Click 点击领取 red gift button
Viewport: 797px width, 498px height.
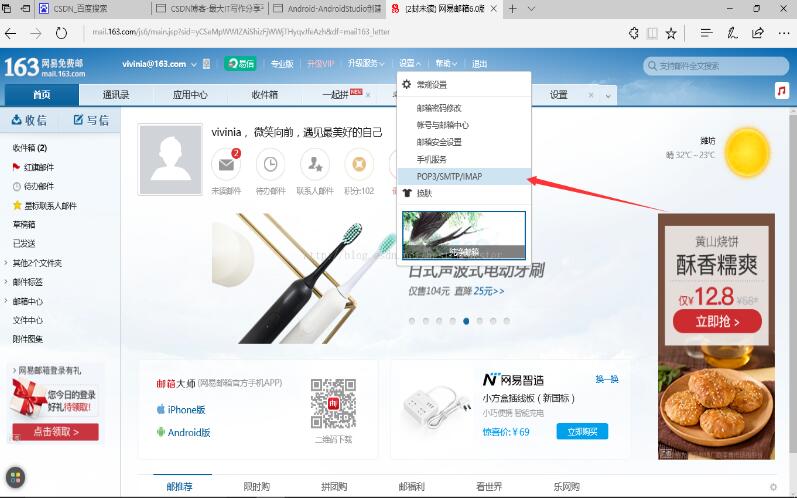coord(55,432)
